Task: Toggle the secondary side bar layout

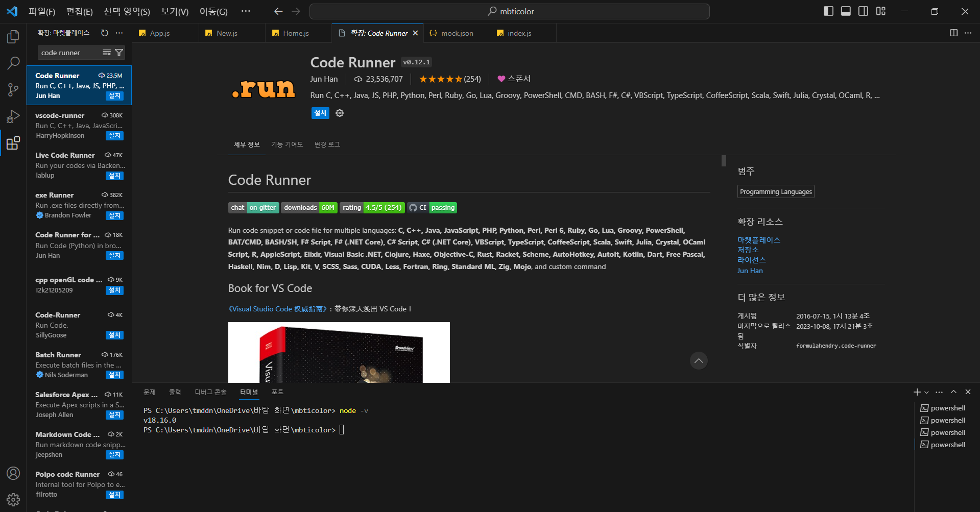Action: (x=864, y=11)
